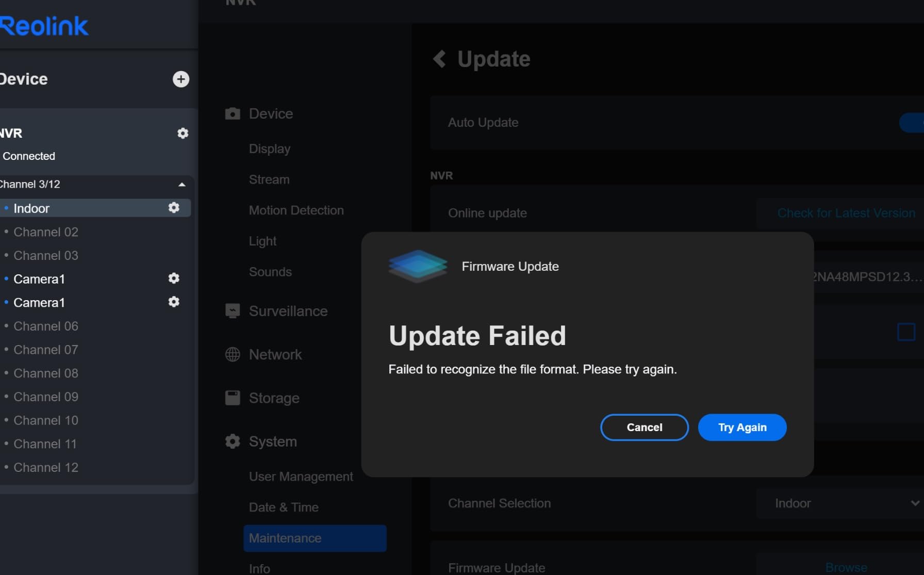Click the Update page back arrow
The image size is (924, 575).
pyautogui.click(x=439, y=59)
